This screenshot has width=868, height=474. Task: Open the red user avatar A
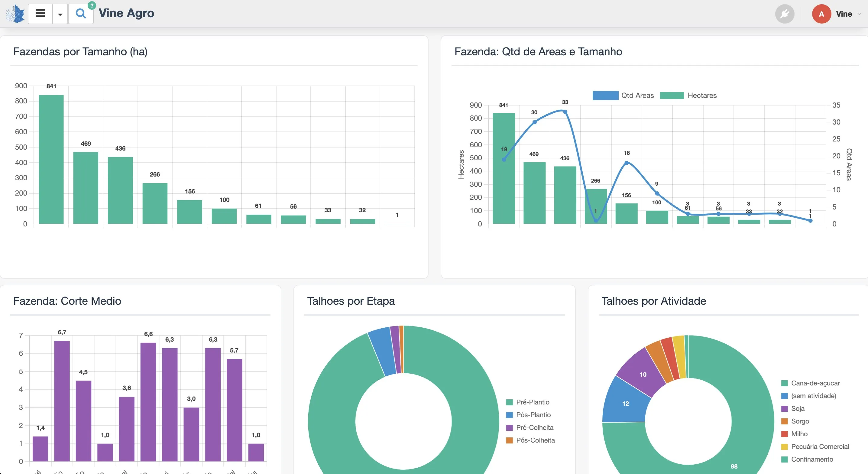[x=821, y=14]
